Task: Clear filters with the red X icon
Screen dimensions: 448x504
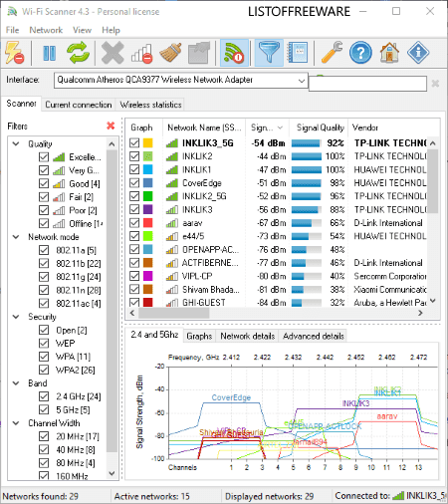Action: 111,126
